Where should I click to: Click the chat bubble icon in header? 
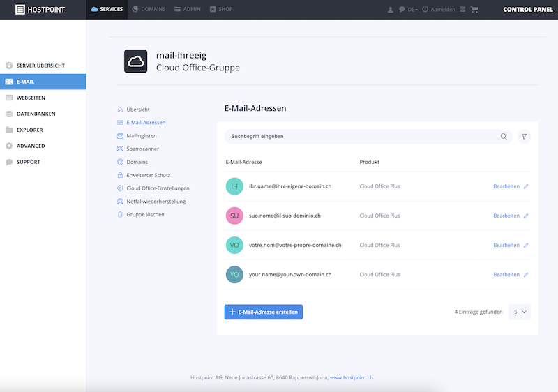402,10
